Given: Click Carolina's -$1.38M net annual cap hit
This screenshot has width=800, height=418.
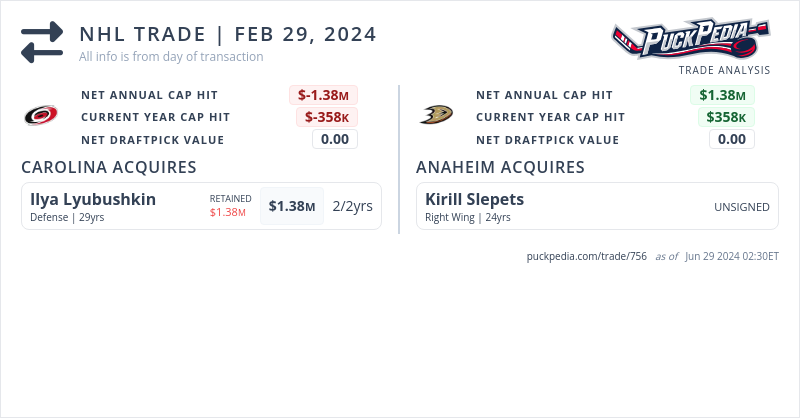Looking at the screenshot, I should click(324, 95).
